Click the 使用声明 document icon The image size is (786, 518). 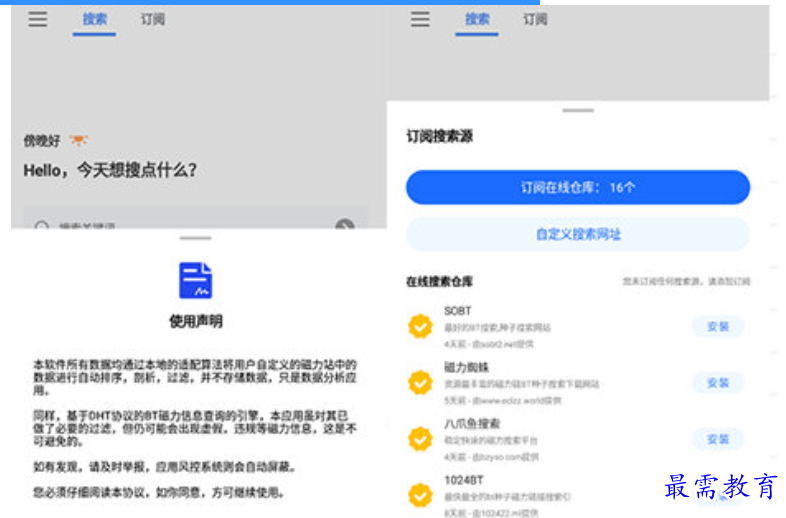pyautogui.click(x=195, y=280)
